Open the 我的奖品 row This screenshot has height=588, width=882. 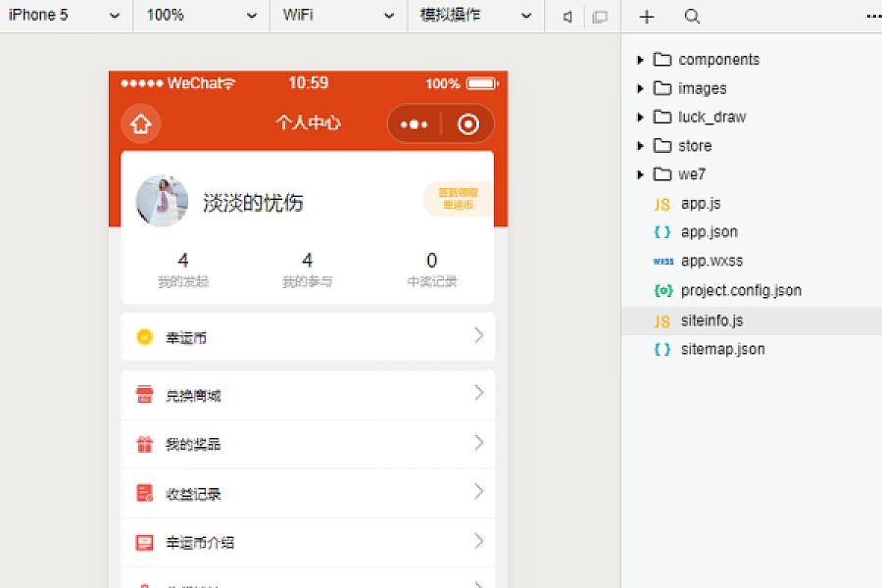click(308, 444)
